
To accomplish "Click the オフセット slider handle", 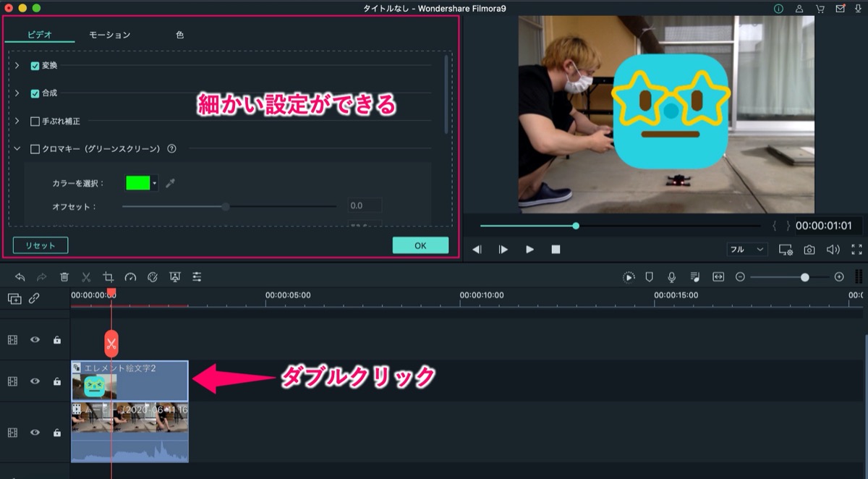I will (226, 206).
